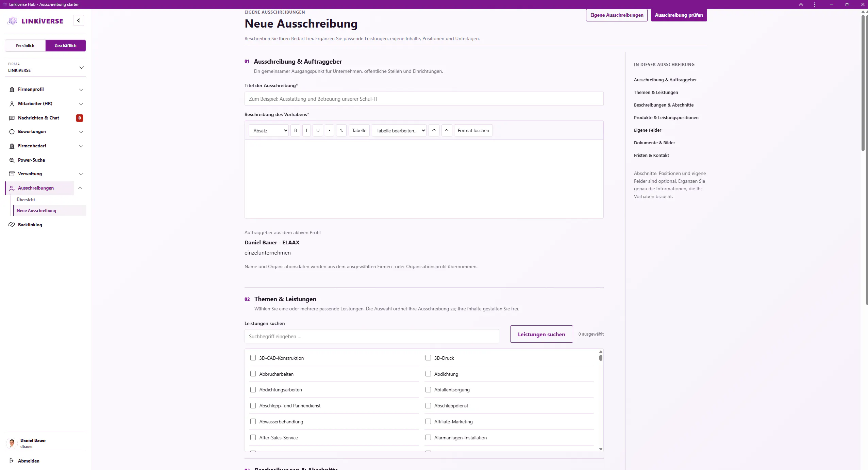Switch to the Persönlich tab
This screenshot has height=470, width=868.
(25, 46)
